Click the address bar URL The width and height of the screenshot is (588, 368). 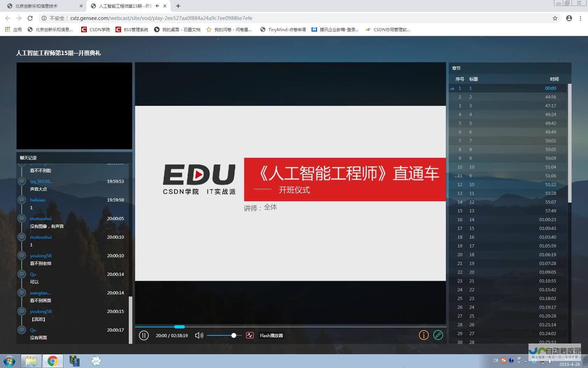161,18
